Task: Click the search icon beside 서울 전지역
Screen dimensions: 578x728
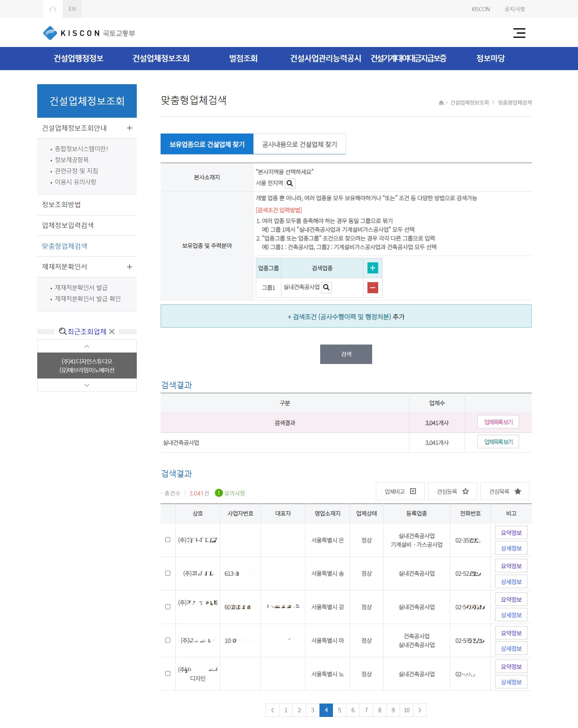Action: click(290, 184)
